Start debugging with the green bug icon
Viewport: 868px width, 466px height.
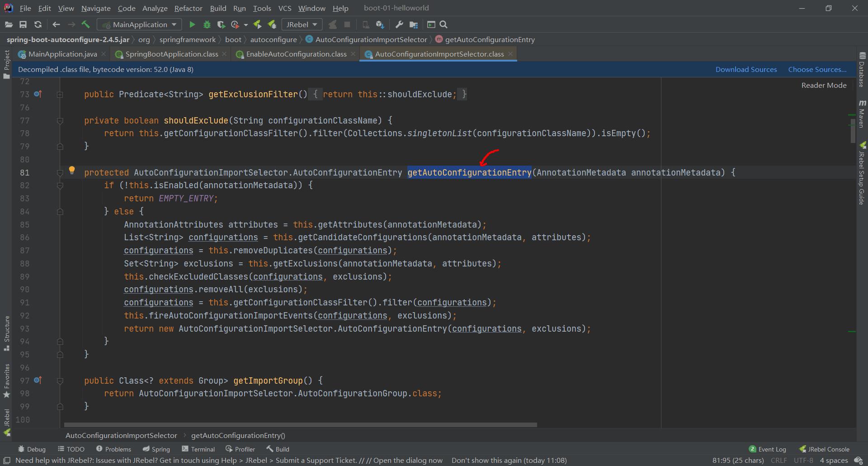[207, 24]
